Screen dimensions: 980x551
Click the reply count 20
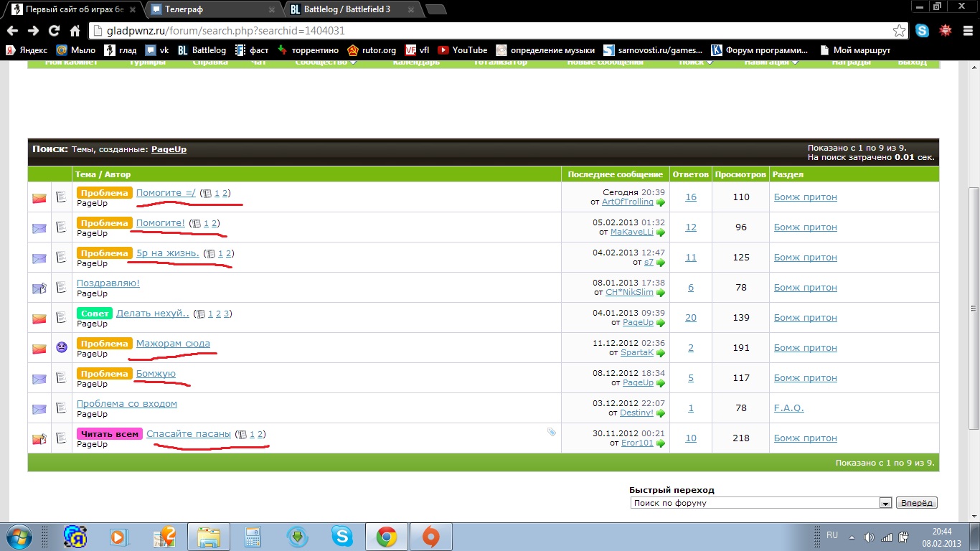(691, 318)
